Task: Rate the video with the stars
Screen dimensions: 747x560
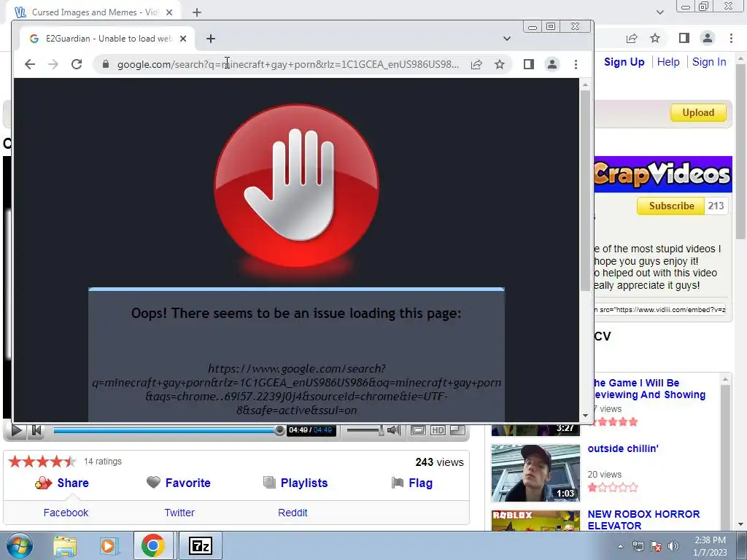Action: point(42,462)
